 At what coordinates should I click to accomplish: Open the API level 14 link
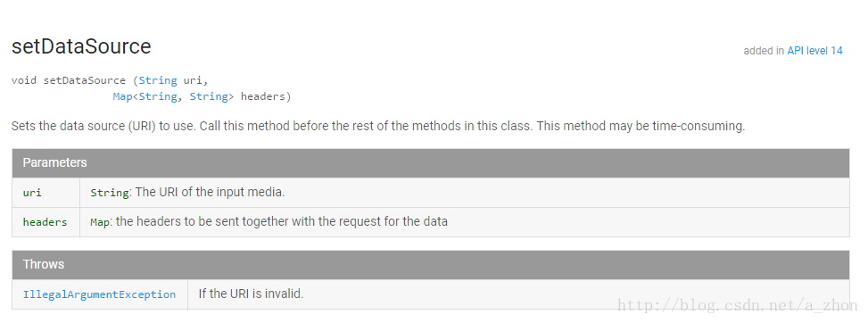click(x=814, y=51)
